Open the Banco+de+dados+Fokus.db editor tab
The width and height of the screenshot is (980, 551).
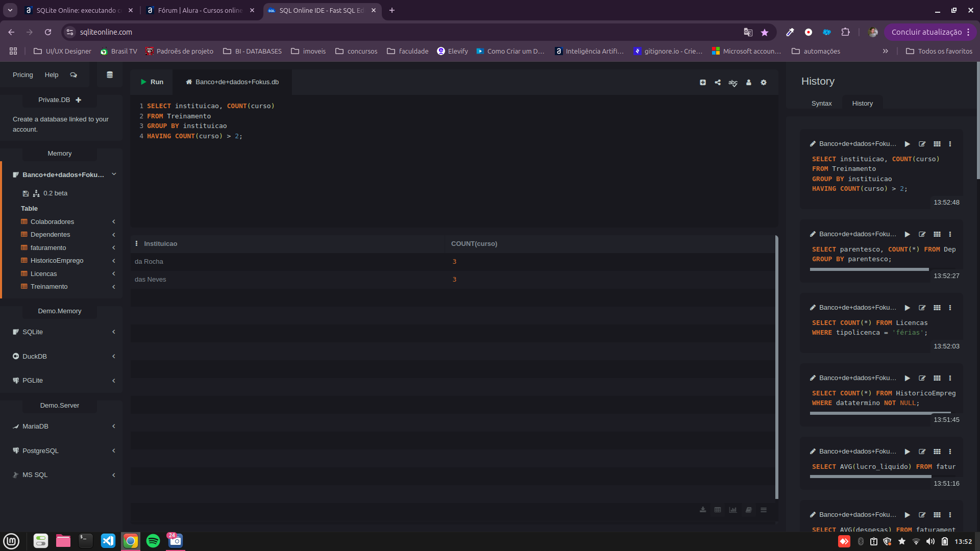pos(232,82)
